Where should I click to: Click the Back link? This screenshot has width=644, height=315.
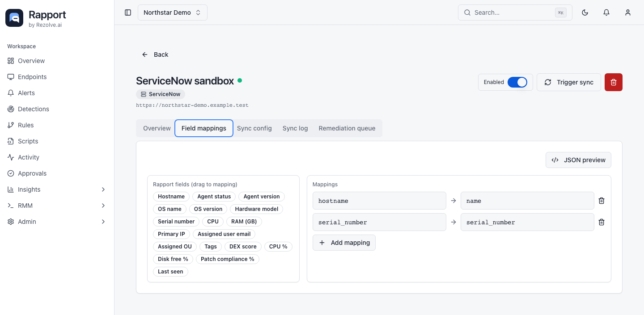[x=155, y=55]
